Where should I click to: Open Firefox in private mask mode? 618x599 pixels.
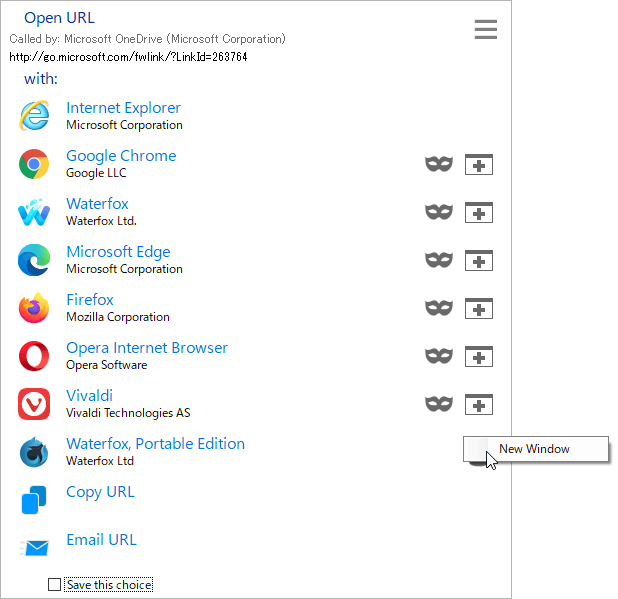439,308
